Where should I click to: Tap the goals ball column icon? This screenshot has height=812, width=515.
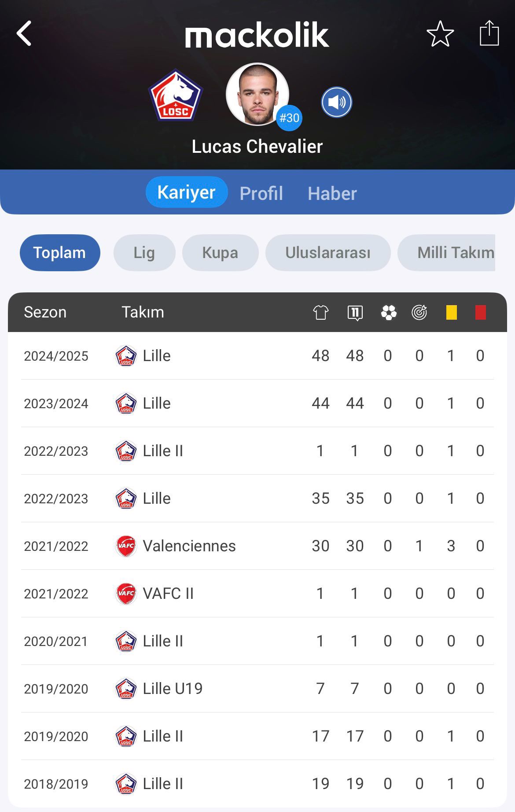click(x=389, y=313)
